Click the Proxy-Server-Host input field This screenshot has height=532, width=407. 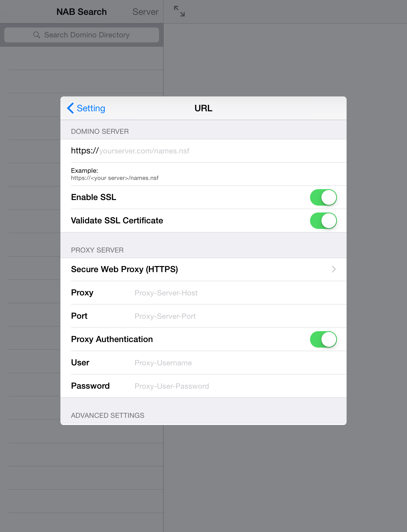point(238,293)
